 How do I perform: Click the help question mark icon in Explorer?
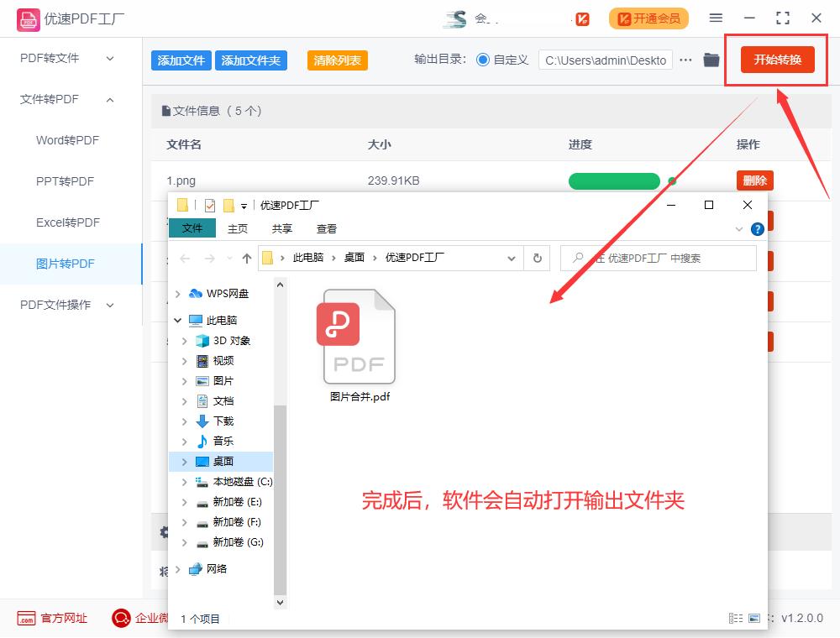[757, 228]
